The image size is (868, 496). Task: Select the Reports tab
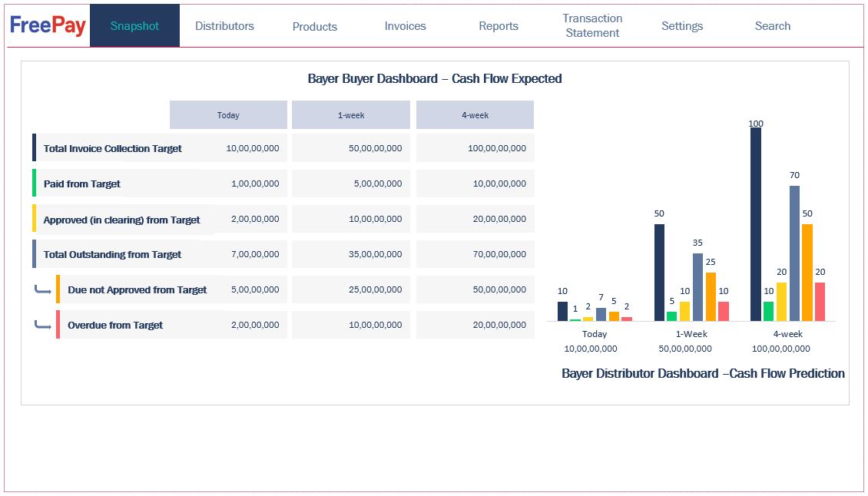499,26
